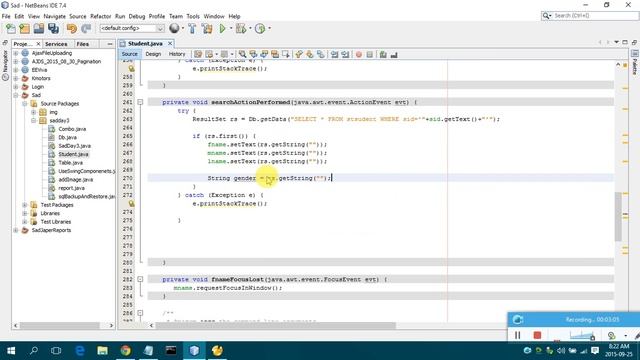The width and height of the screenshot is (640, 360).
Task: Click the Find Selection magnifier icon in editor toolbar
Action: tap(242, 54)
